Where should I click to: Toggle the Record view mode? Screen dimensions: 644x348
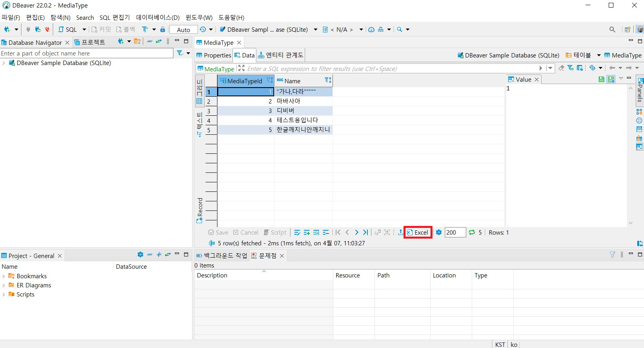[x=200, y=210]
